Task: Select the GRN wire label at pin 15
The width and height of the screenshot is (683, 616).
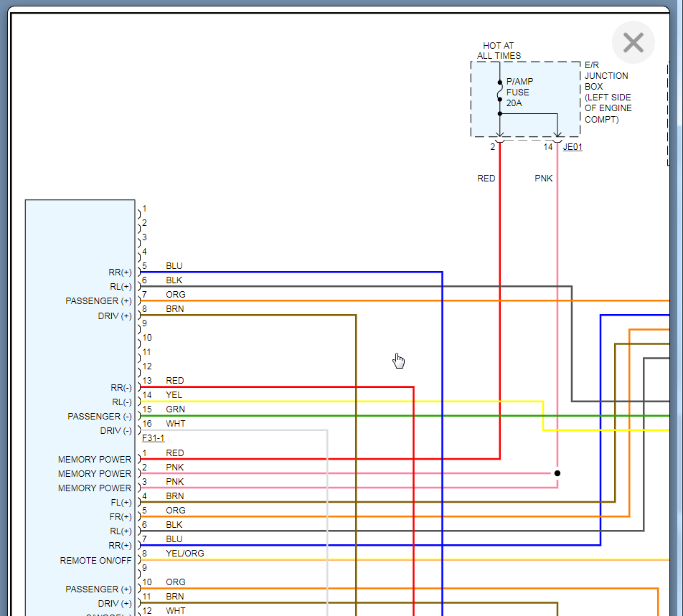Action: (x=175, y=409)
